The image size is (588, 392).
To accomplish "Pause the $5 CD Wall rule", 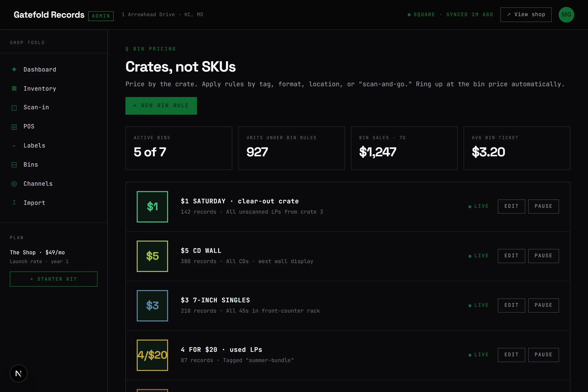I will [x=543, y=256].
